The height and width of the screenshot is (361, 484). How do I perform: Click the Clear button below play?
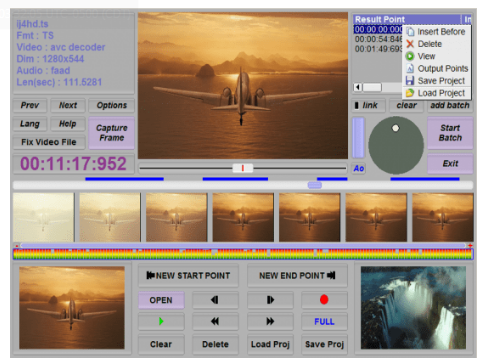(161, 344)
